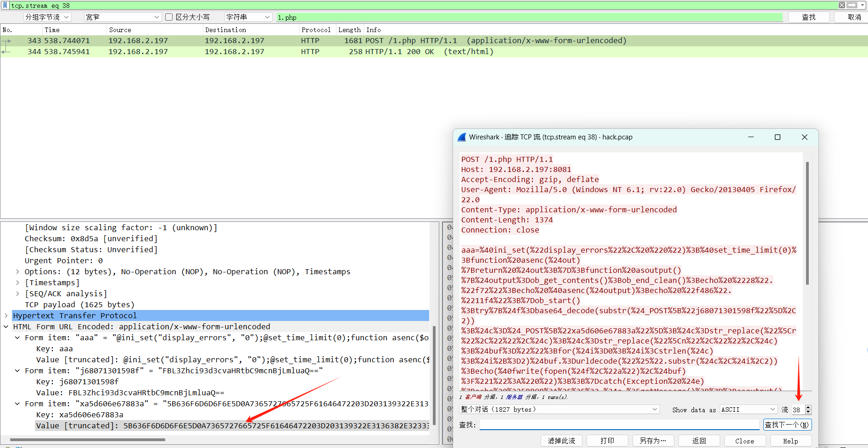Image resolution: width=868 pixels, height=448 pixels.
Task: Select the Value: FBL3Zhci93d3cvaHRtbC9mcnBjLmluaQ== line
Action: click(x=130, y=393)
